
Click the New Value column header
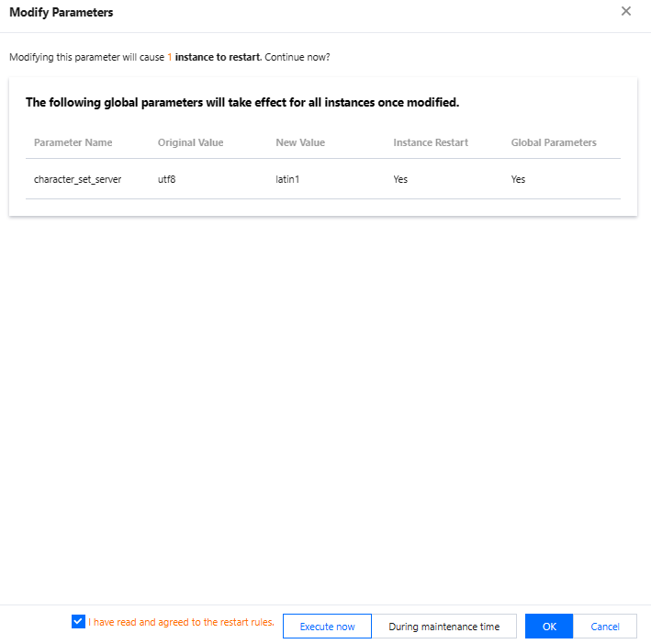[x=300, y=143]
